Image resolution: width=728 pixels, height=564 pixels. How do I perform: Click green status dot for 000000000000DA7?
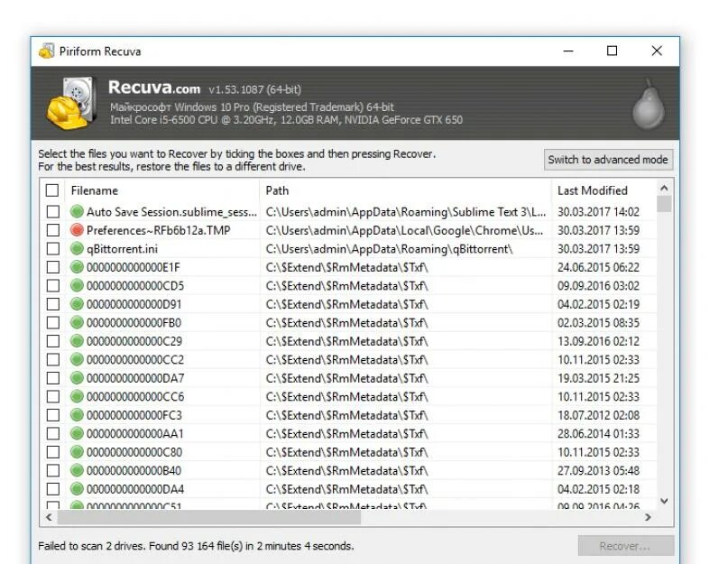pyautogui.click(x=77, y=378)
